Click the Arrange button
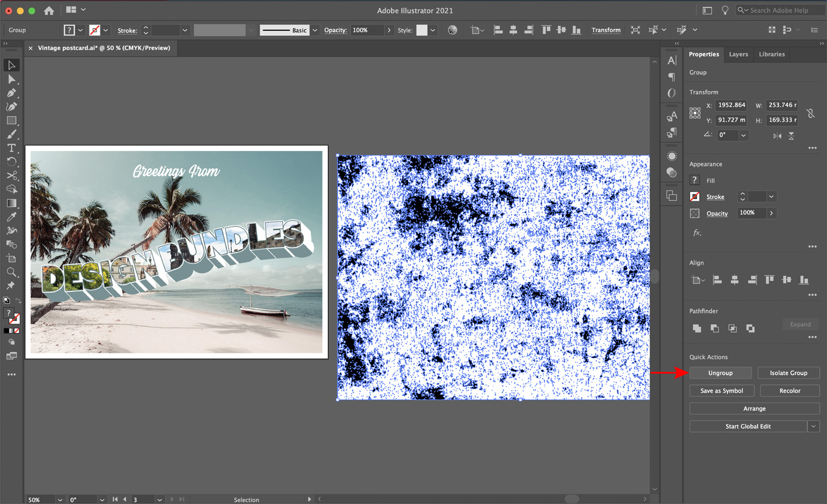Screen dimensions: 827x504 click(754, 409)
